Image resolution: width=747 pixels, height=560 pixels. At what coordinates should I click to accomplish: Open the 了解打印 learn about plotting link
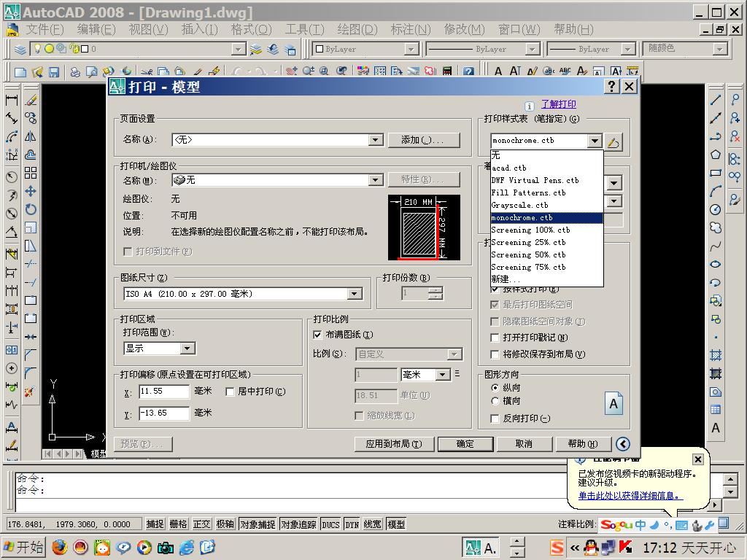pos(558,104)
